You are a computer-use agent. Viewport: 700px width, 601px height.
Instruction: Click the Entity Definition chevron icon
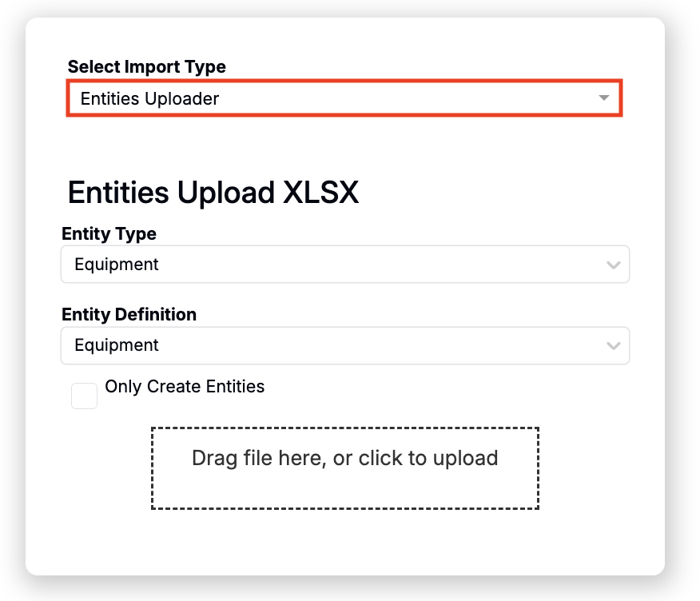point(613,346)
